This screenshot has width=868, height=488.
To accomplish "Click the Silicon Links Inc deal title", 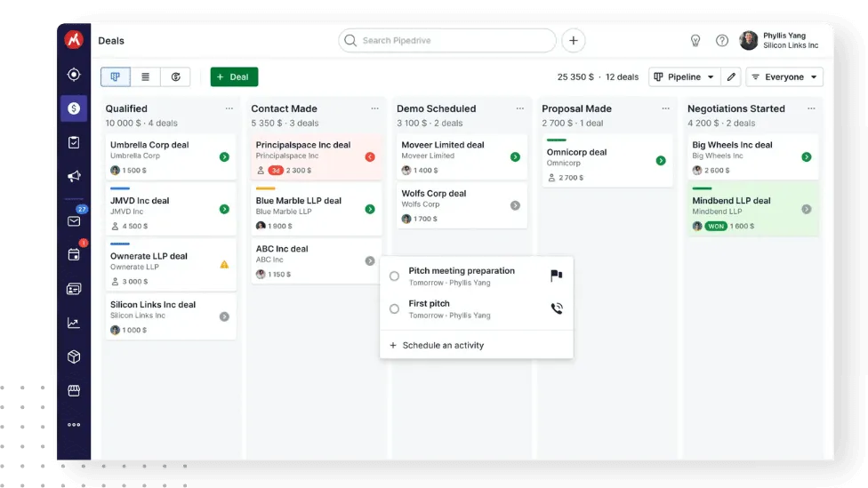I will [153, 305].
